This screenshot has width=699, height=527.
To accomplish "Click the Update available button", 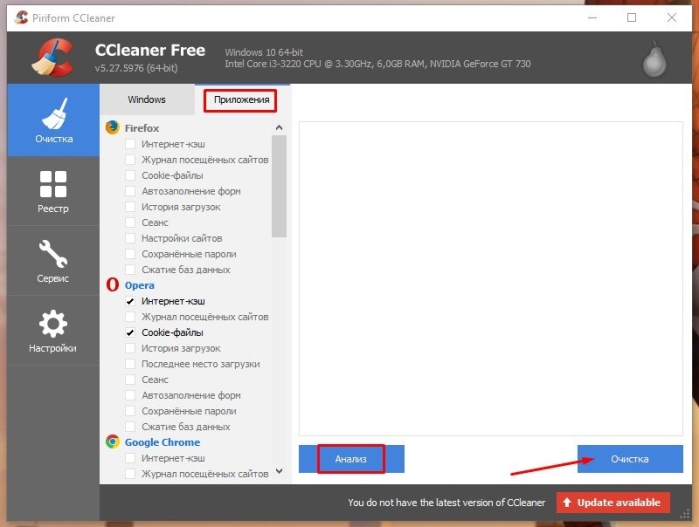I will pos(613,502).
